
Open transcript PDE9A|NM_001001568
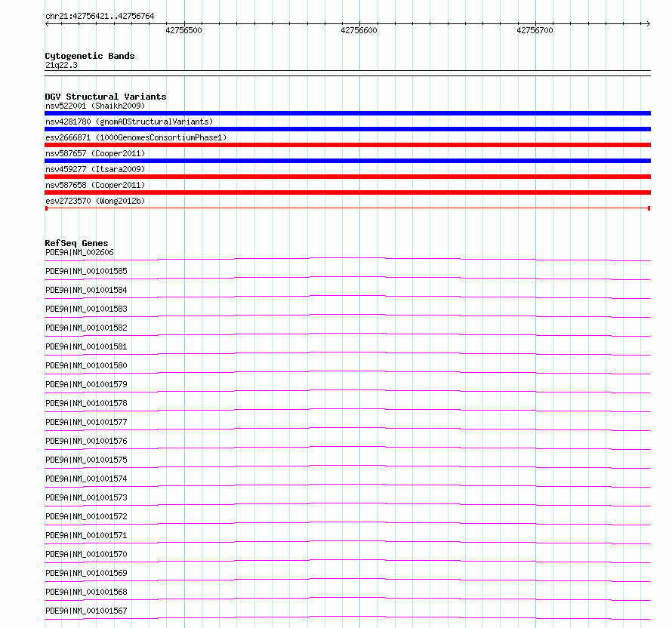tap(86, 592)
